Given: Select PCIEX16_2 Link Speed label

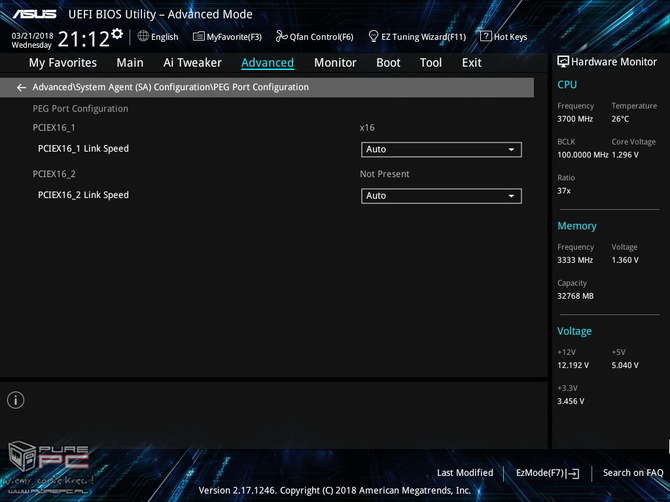Looking at the screenshot, I should tap(83, 195).
